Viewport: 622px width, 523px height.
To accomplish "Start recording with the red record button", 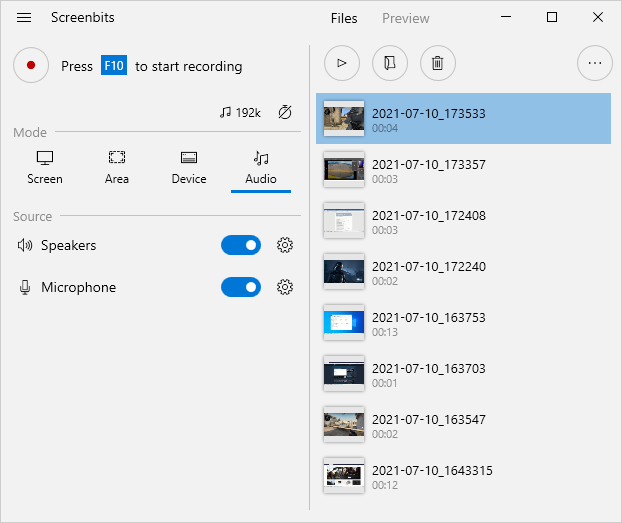I will 31,65.
